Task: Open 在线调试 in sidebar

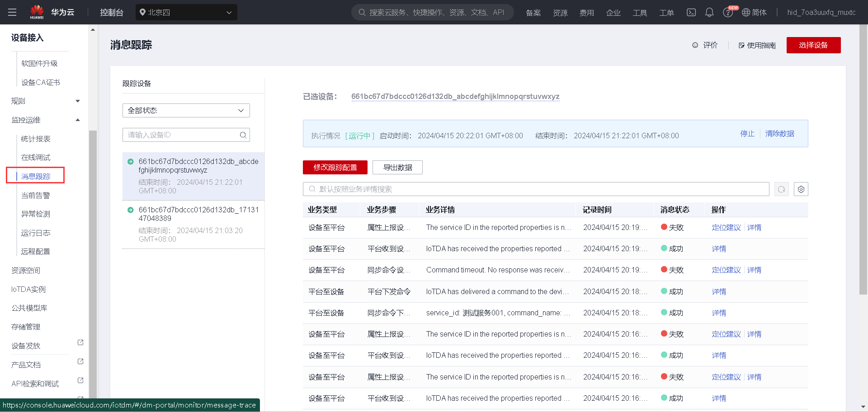Action: 36,158
